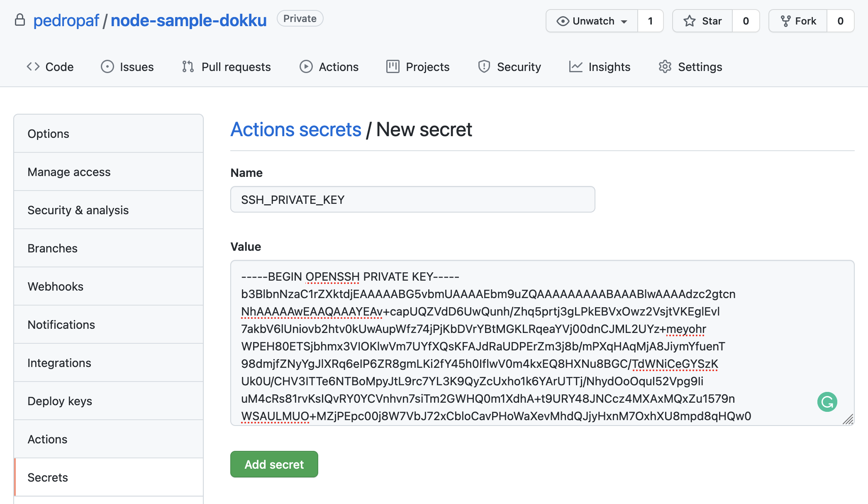Open the Unwatch dropdown
The height and width of the screenshot is (504, 868).
click(x=592, y=21)
